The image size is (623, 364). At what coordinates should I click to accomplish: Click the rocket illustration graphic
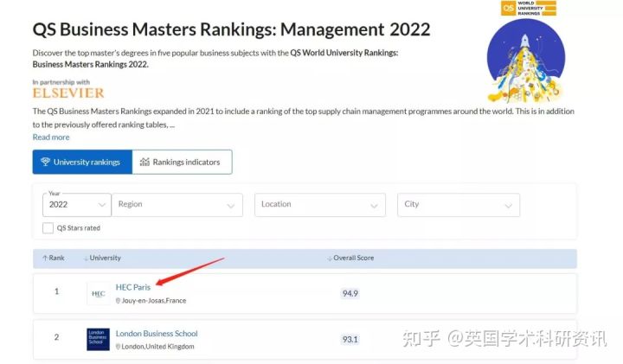point(525,61)
